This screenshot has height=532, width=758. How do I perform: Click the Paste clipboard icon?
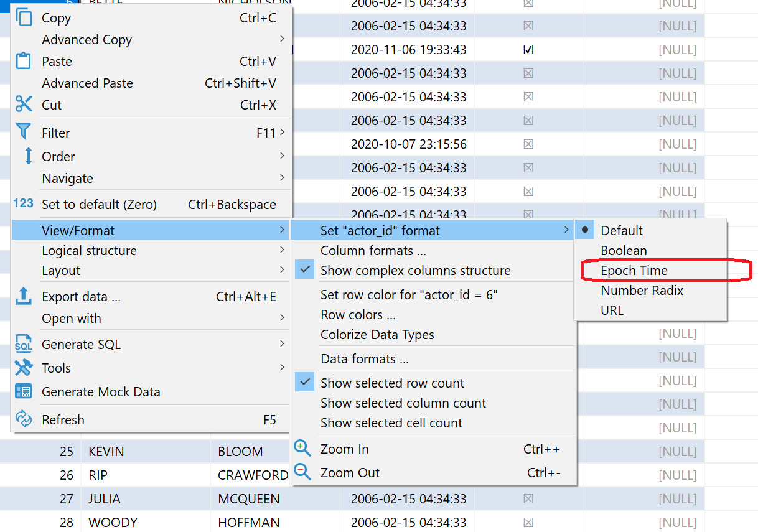point(24,61)
